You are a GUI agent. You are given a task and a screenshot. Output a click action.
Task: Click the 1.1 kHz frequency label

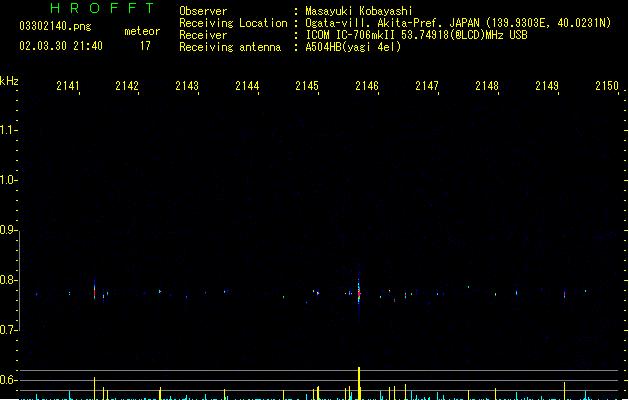click(x=7, y=130)
